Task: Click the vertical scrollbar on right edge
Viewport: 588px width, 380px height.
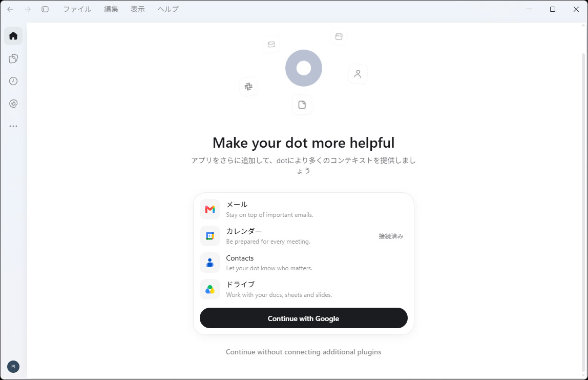Action: pyautogui.click(x=583, y=212)
